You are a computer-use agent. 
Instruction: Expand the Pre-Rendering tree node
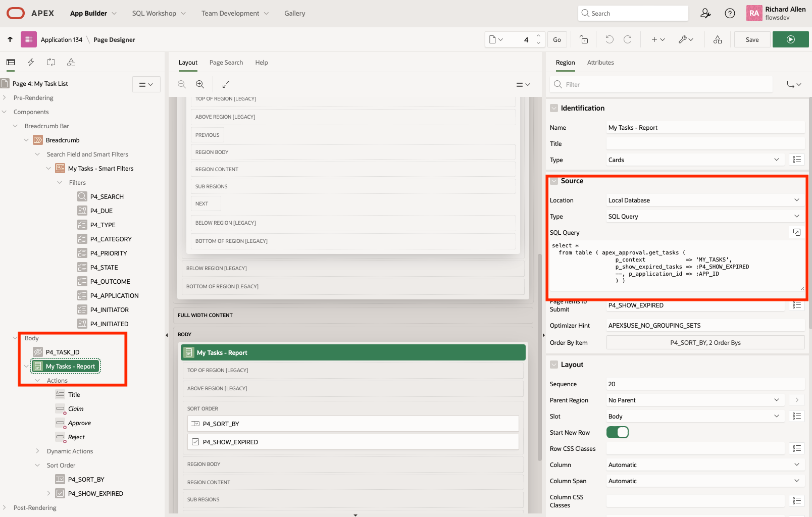tap(5, 98)
